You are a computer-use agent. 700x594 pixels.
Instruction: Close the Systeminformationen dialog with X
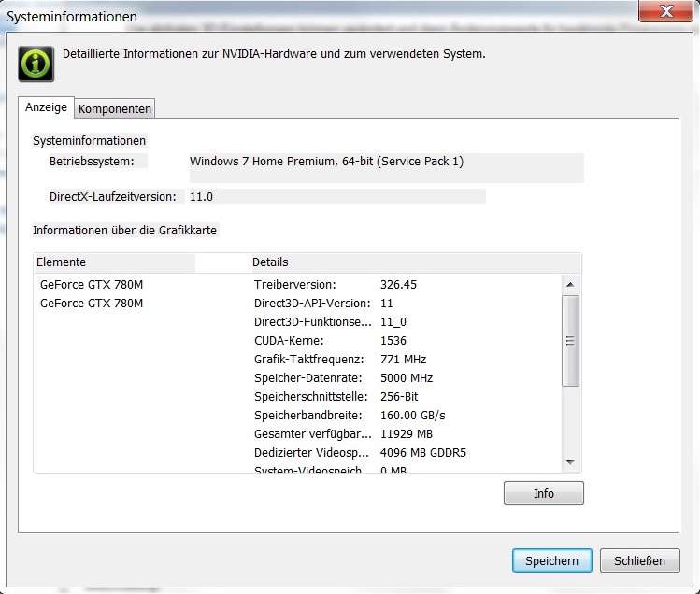[666, 10]
